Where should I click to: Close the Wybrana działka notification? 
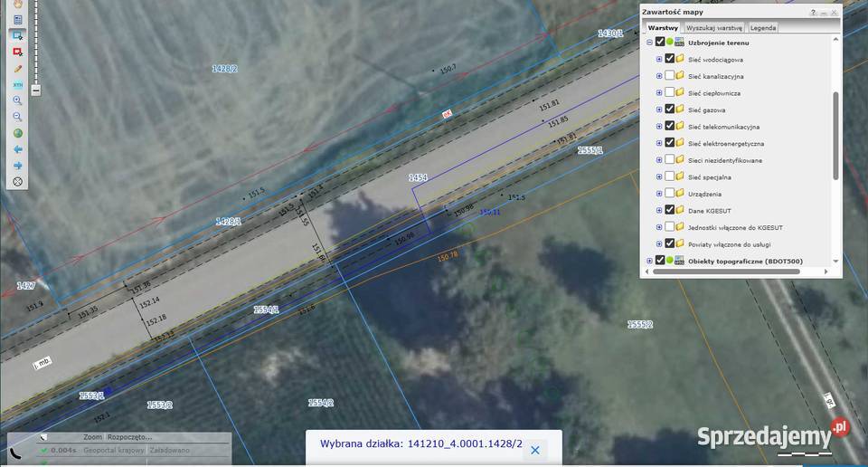534,450
